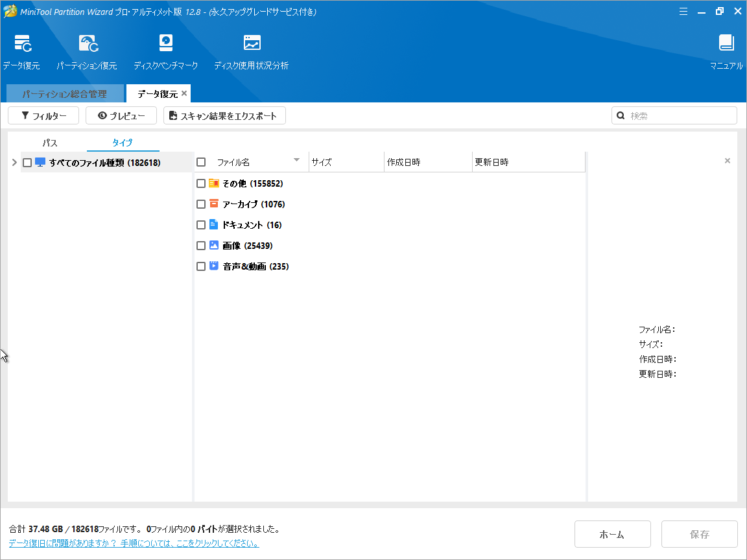This screenshot has width=747, height=560.
Task: Open the フィルター button
Action: click(x=43, y=116)
